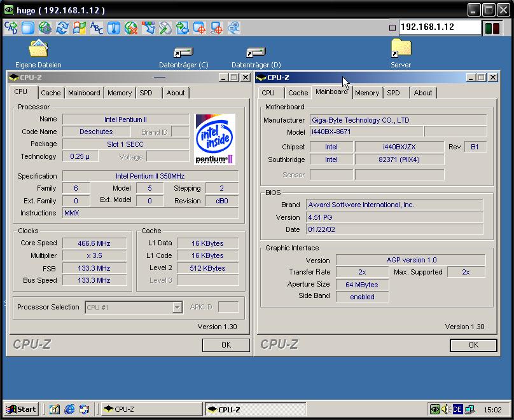Click the fullscreen toggle toolbar icon
Image resolution: width=514 pixels, height=420 pixels.
tap(28, 28)
